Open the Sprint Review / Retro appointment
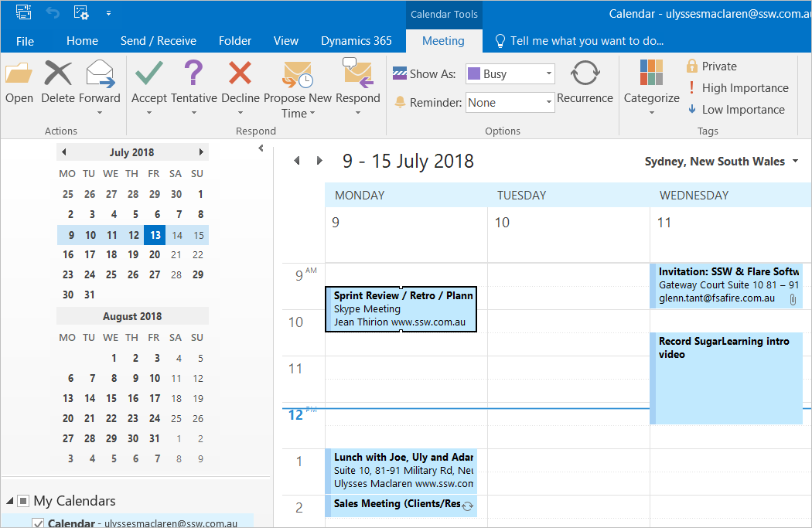 pyautogui.click(x=401, y=309)
